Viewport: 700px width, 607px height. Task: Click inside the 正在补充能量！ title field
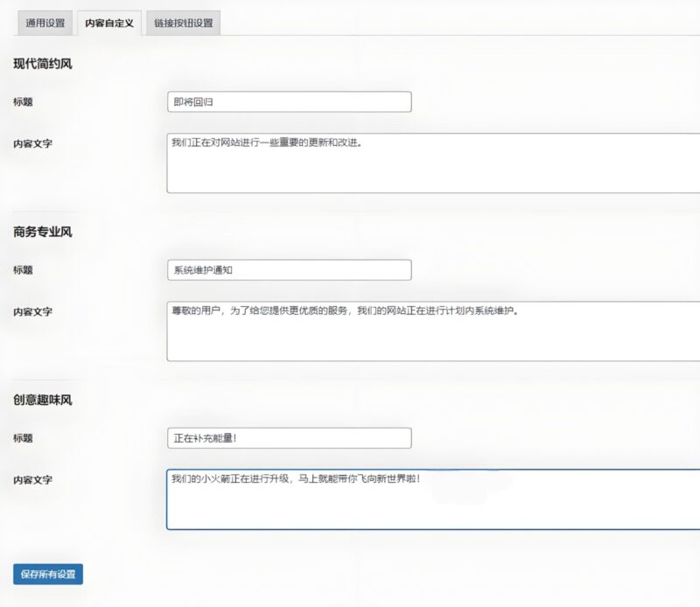(x=289, y=436)
